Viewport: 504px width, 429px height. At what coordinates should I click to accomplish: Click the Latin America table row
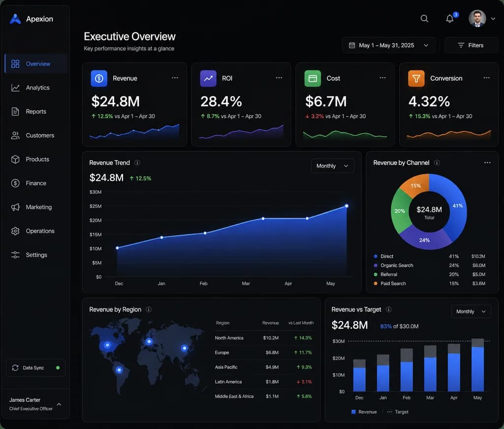pyautogui.click(x=264, y=382)
